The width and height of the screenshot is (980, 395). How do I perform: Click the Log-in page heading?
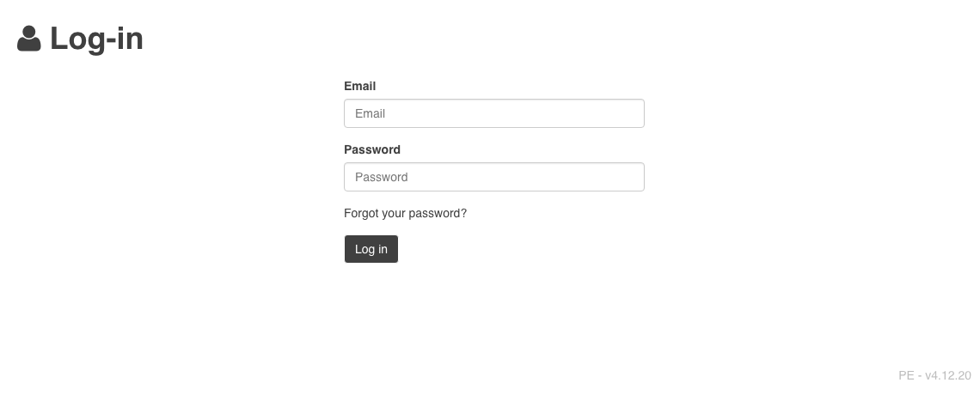(96, 39)
